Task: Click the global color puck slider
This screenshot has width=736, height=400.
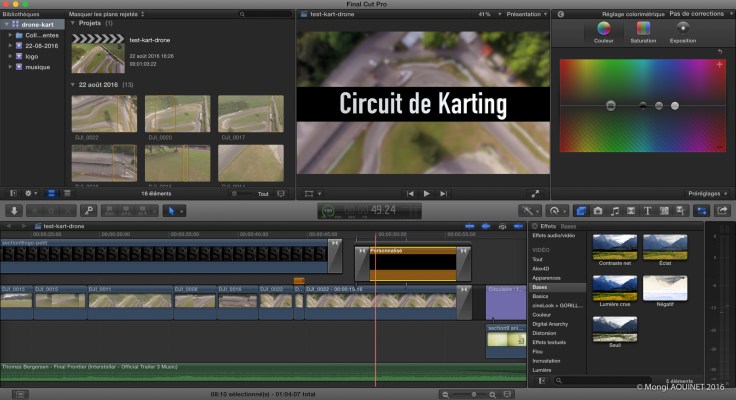Action: point(610,105)
